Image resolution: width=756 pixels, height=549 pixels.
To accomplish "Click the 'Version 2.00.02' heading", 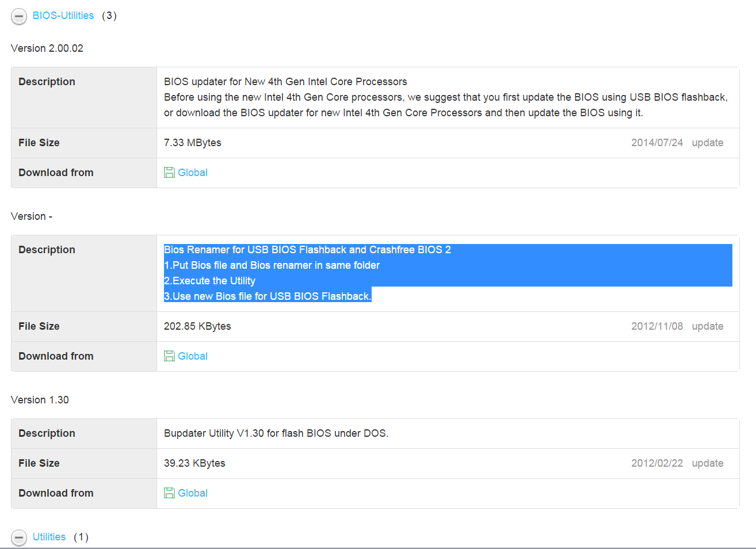I will 47,48.
